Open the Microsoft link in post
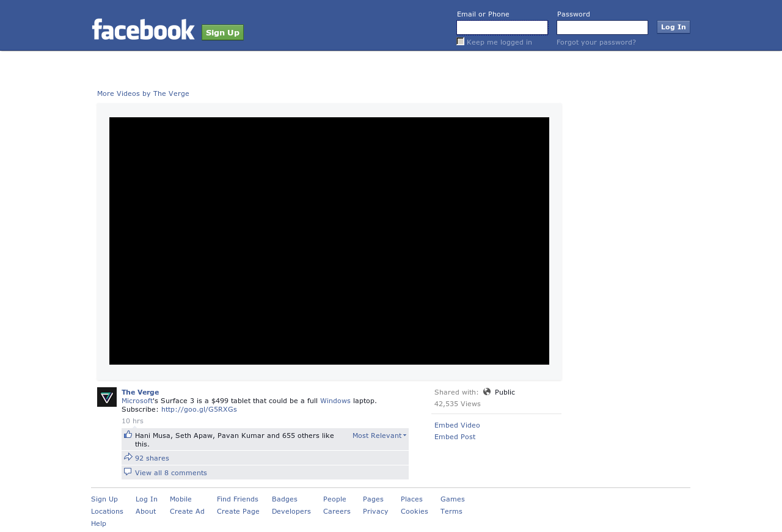 137,401
